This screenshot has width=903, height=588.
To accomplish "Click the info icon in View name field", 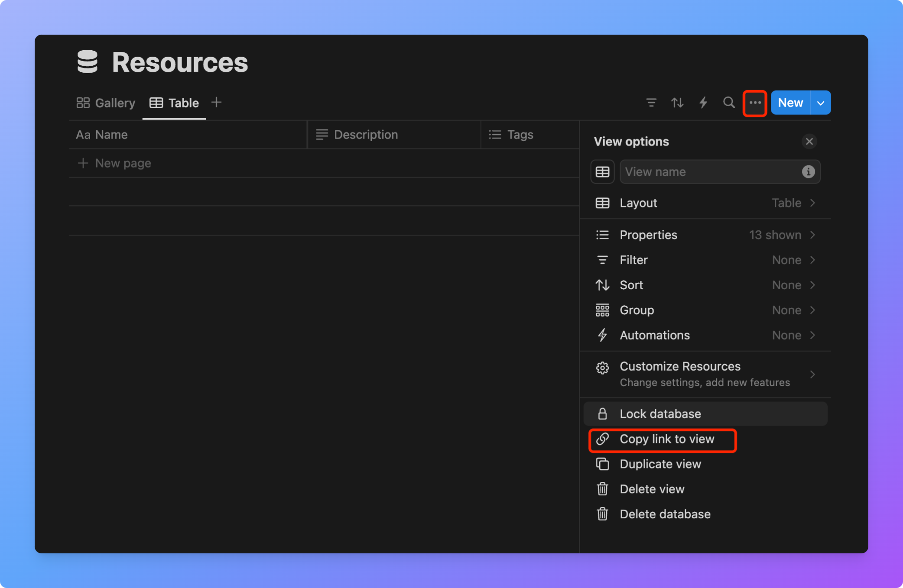I will [x=808, y=172].
